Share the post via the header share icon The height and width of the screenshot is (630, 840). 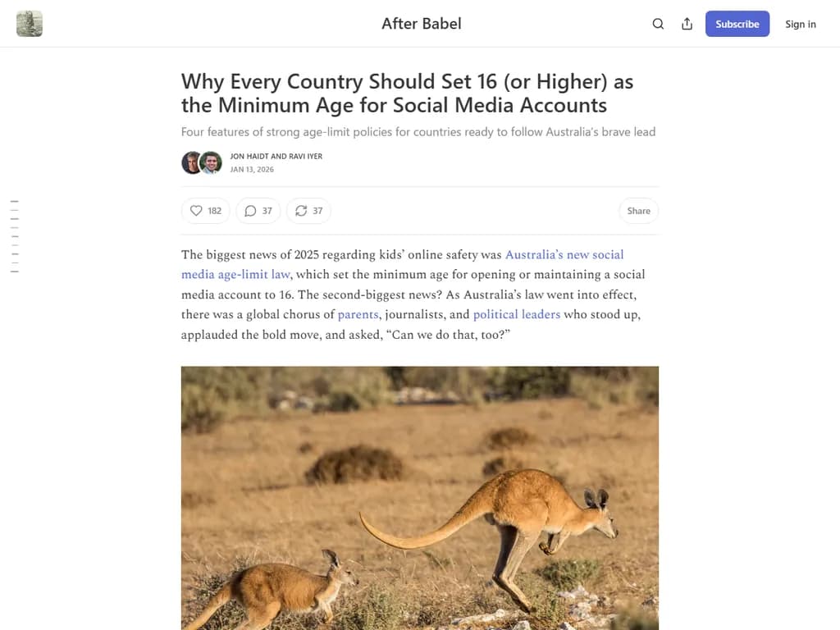point(687,24)
